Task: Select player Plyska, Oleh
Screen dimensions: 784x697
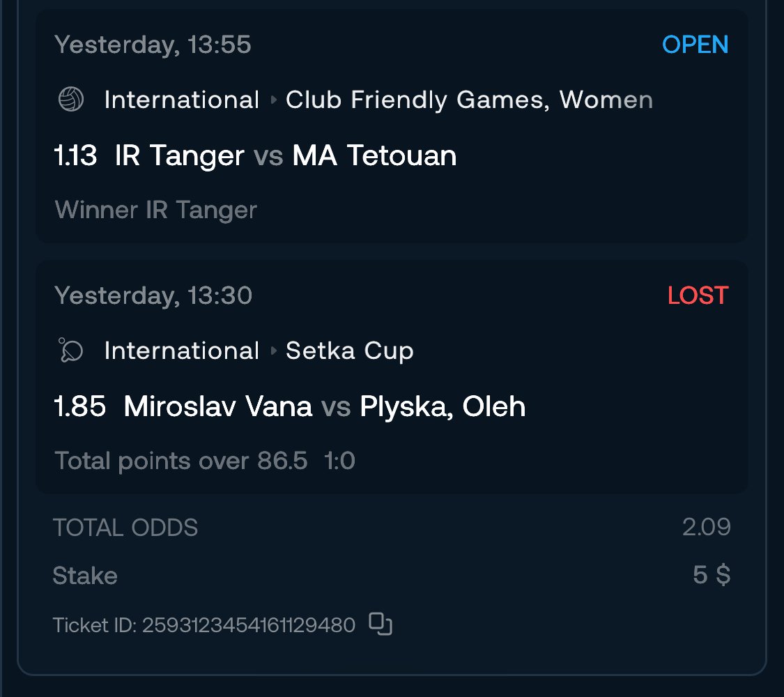Action: click(x=443, y=406)
